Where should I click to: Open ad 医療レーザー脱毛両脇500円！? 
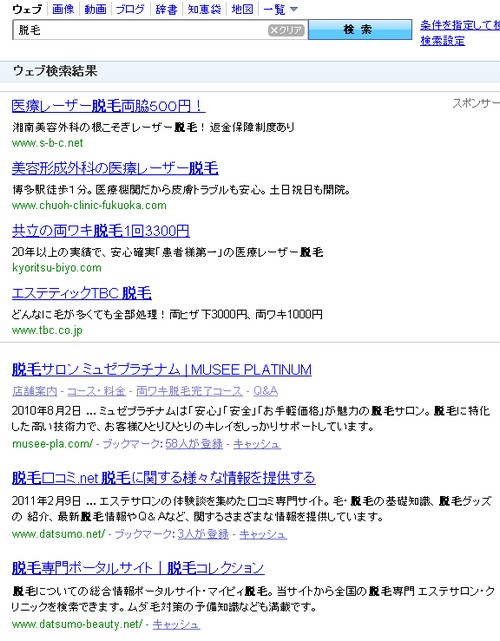108,106
